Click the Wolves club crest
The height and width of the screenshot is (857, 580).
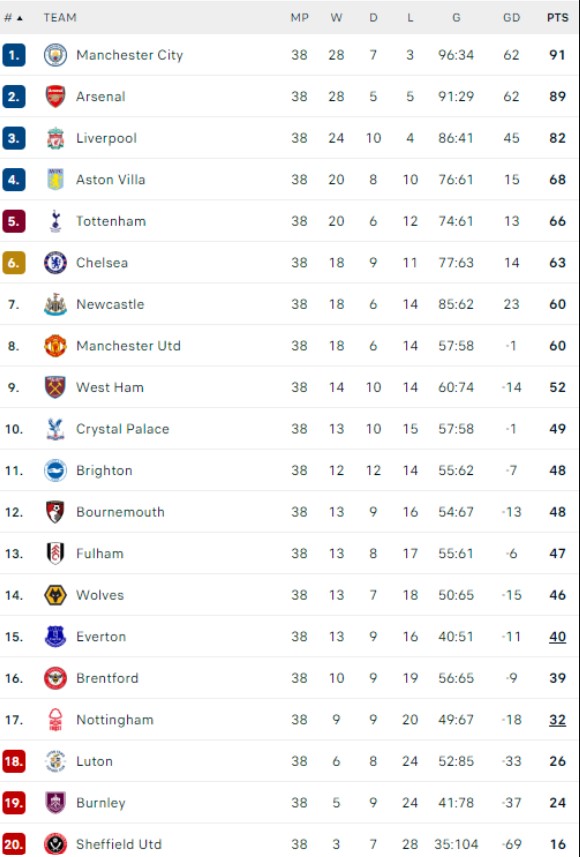[55, 595]
